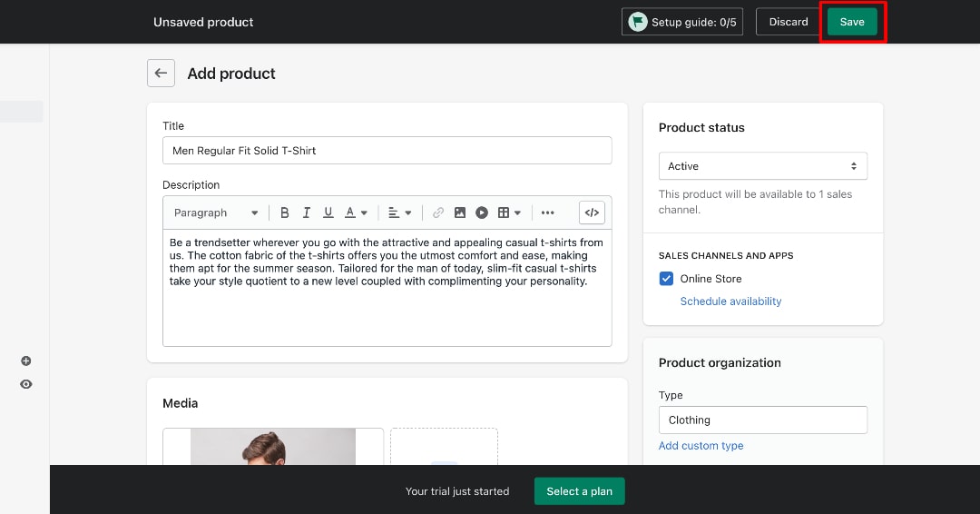Uncheck the Online Store checkbox
980x514 pixels.
(x=666, y=278)
